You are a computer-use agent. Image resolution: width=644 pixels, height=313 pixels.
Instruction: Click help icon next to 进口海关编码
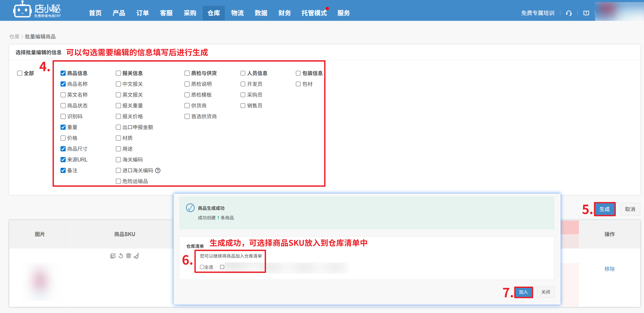click(158, 170)
